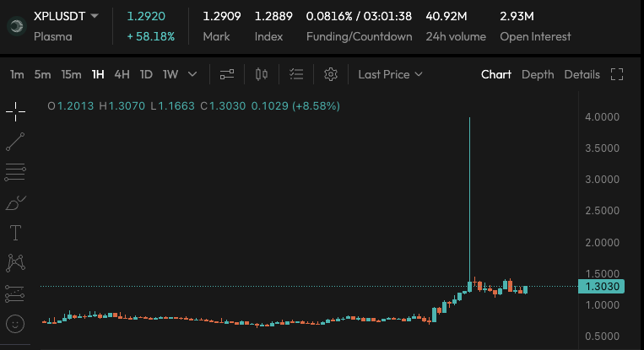Open the indicators settings icon

[x=226, y=74]
